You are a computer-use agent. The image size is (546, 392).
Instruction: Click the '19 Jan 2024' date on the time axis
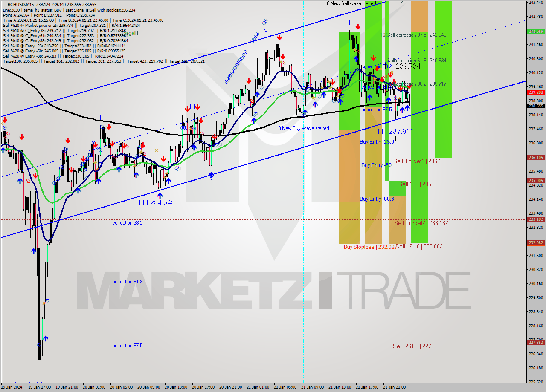coord(12,388)
